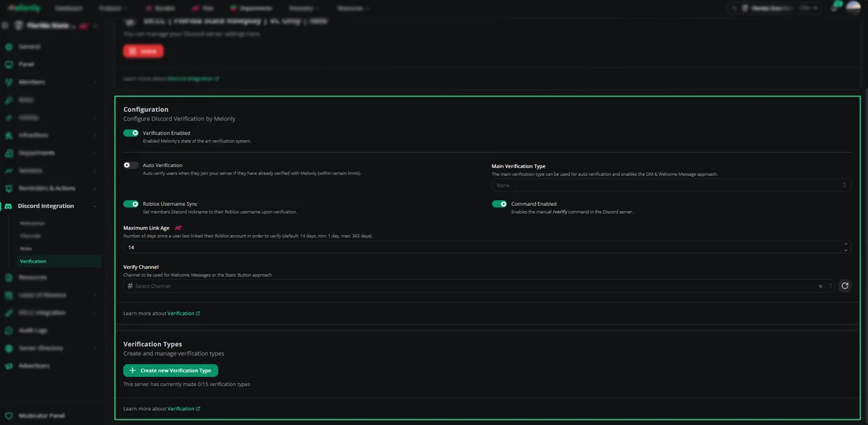
Task: Click the Maximum Link Age number field
Action: click(487, 248)
